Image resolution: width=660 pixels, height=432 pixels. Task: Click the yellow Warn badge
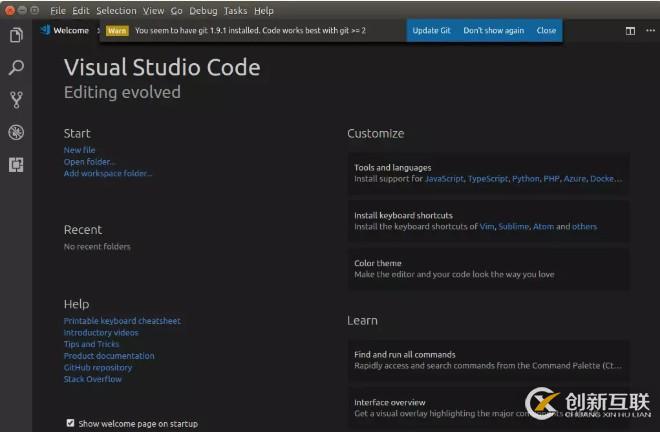(x=117, y=31)
